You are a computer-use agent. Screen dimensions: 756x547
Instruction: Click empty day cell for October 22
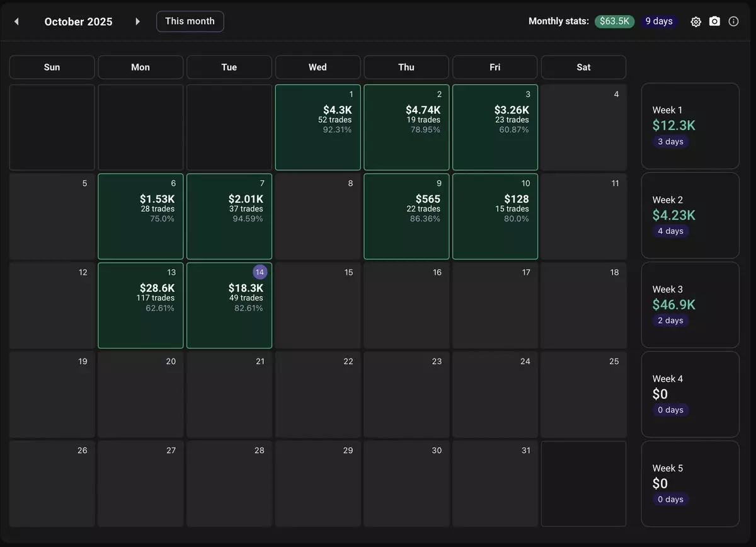[318, 394]
